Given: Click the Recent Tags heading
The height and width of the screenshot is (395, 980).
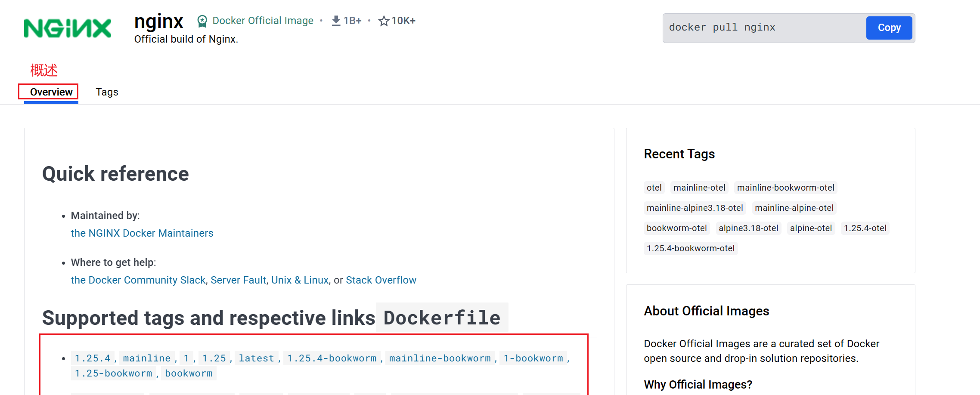Looking at the screenshot, I should pyautogui.click(x=679, y=154).
